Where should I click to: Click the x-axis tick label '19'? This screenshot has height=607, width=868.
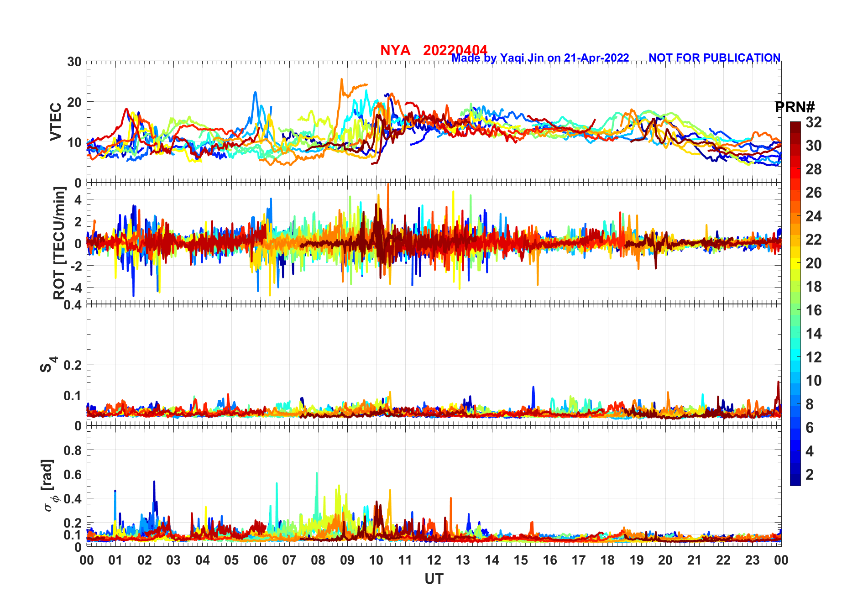point(637,560)
